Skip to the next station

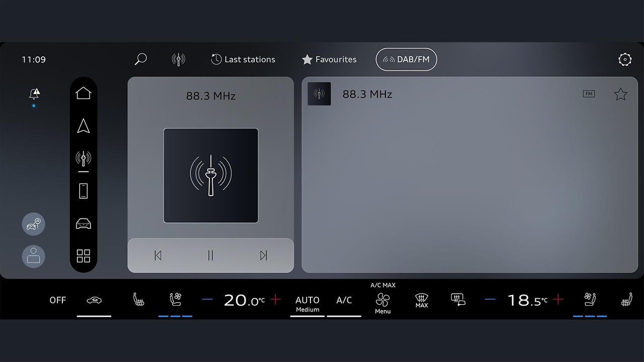(x=263, y=255)
